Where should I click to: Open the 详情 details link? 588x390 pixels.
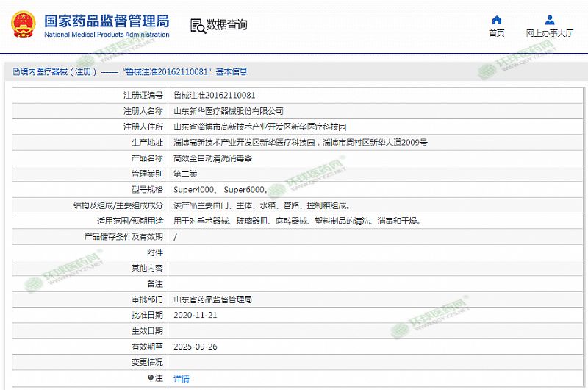(x=181, y=378)
